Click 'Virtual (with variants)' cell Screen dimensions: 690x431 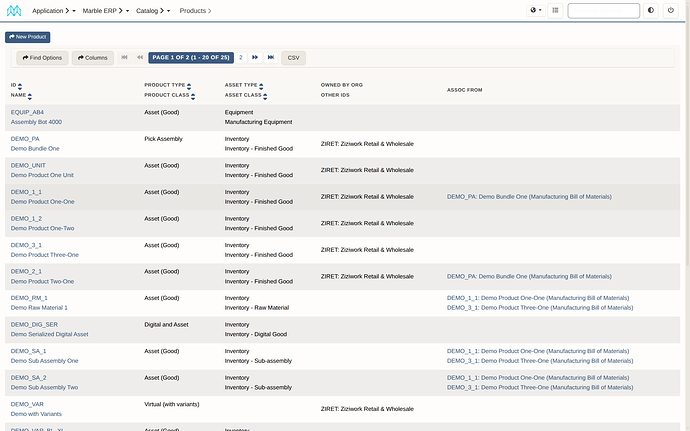pyautogui.click(x=172, y=404)
